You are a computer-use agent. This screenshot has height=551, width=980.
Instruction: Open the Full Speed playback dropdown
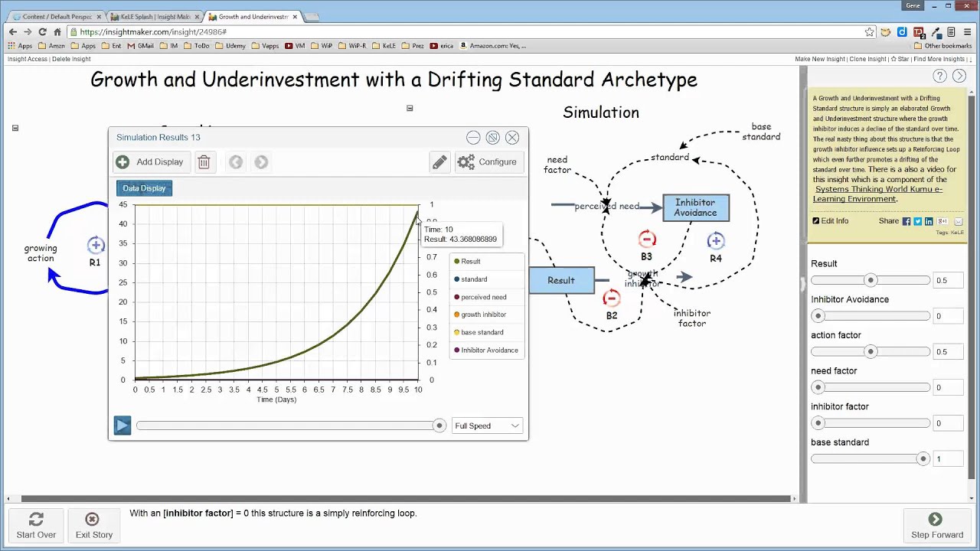[x=487, y=426]
